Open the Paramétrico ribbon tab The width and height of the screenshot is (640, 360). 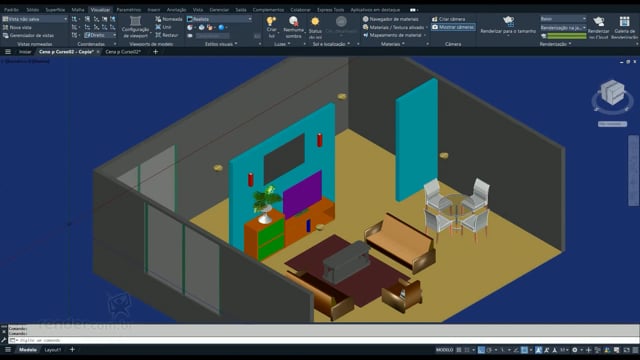129,9
